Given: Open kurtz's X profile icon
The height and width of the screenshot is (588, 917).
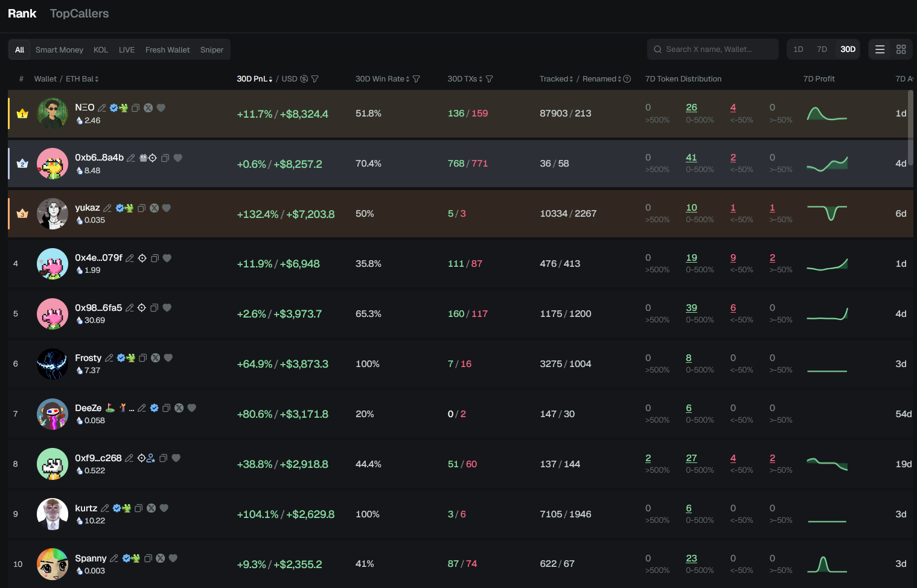Looking at the screenshot, I should (152, 508).
